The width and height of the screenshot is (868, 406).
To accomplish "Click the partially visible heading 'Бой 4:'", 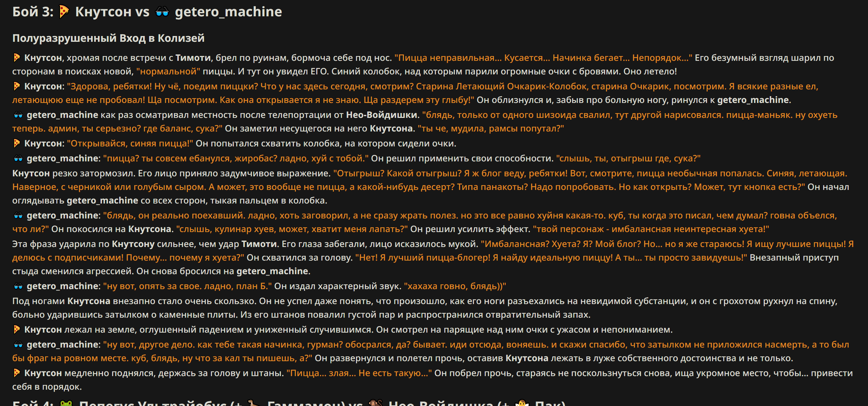I will [x=33, y=403].
